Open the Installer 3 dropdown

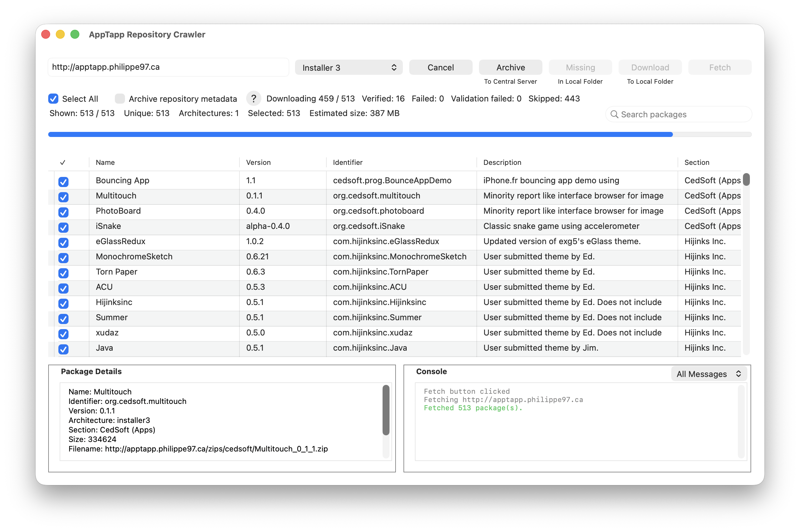pos(349,68)
